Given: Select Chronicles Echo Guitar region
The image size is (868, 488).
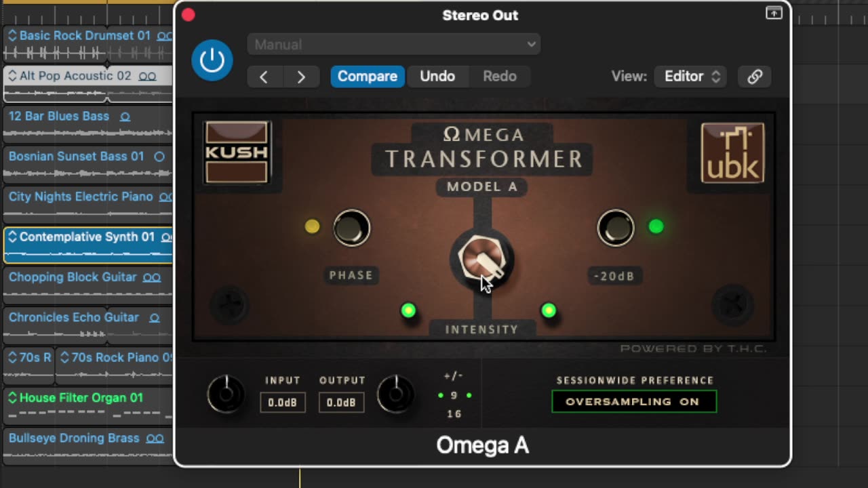Looking at the screenshot, I should [x=88, y=325].
